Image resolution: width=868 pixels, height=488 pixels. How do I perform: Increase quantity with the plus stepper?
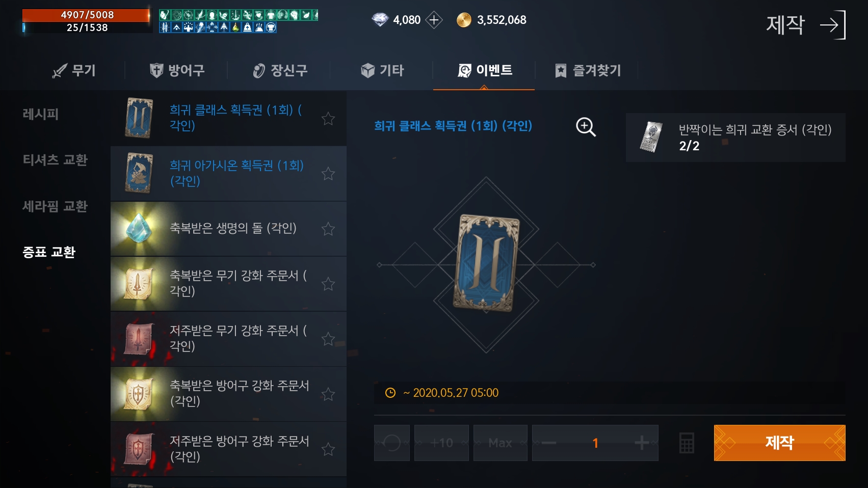click(642, 443)
